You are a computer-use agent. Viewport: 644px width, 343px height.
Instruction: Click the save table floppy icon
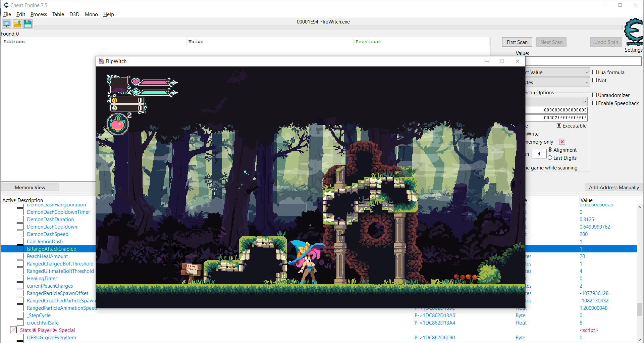[28, 24]
